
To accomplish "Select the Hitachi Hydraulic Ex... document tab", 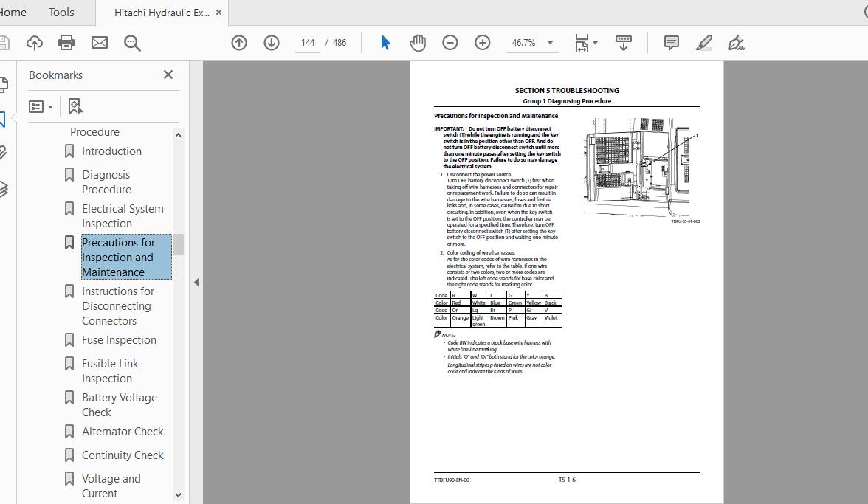I will tap(162, 13).
